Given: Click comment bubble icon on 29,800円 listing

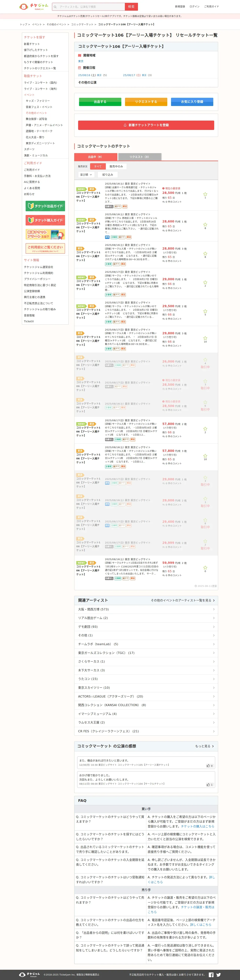Looking at the screenshot, I should [164, 346].
